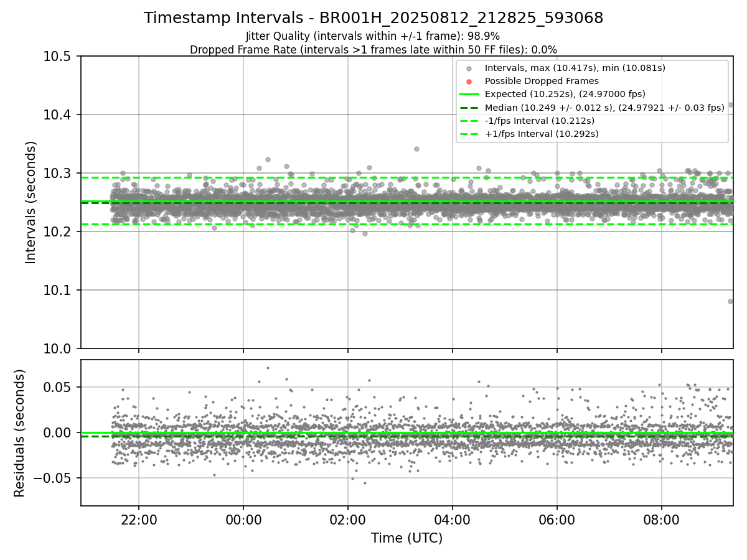
Task: Click the '02:00' x-axis tick label
Action: click(347, 519)
